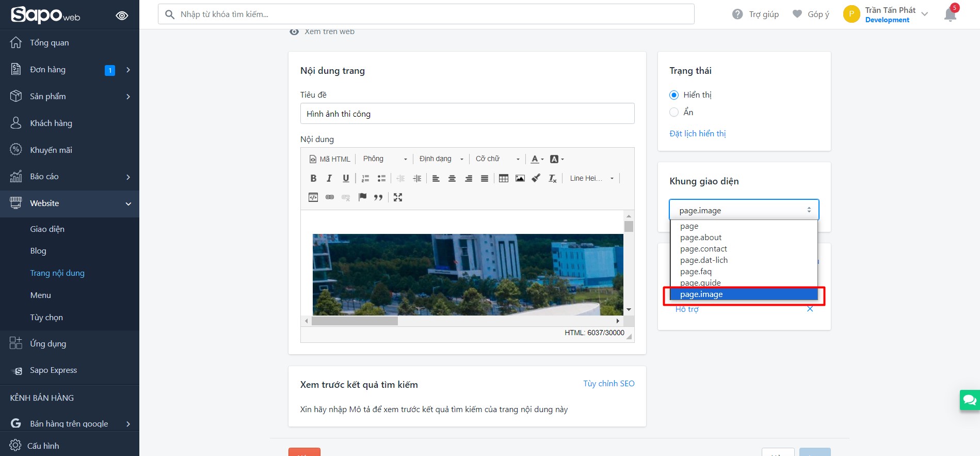Switch editor to Mã HTML source view

tap(330, 159)
